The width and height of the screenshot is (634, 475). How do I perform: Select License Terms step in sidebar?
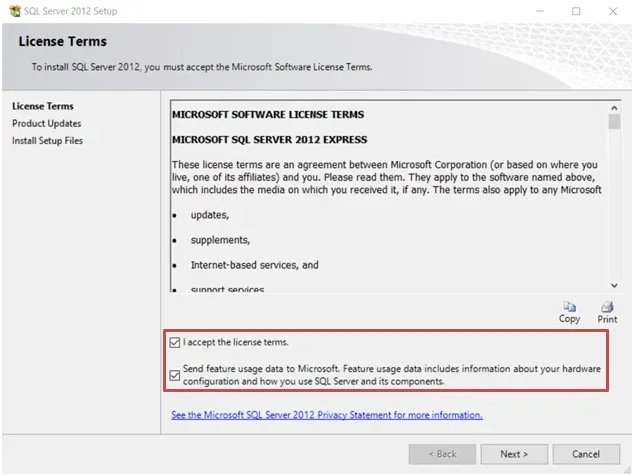(x=43, y=106)
